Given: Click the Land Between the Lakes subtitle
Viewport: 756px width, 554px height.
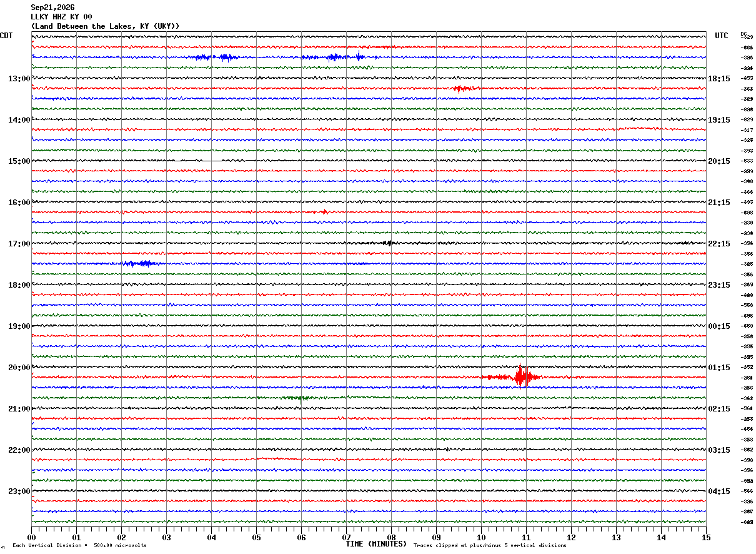Looking at the screenshot, I should [x=105, y=26].
